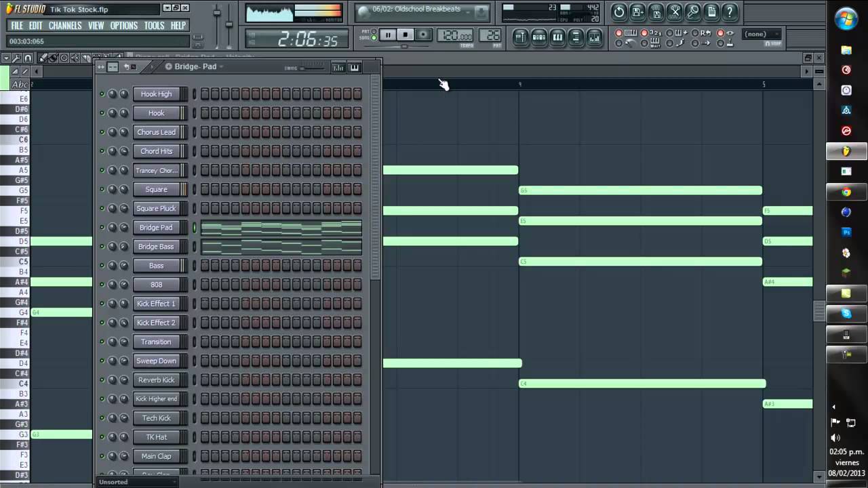Open the project info icon
The height and width of the screenshot is (488, 868).
(711, 12)
